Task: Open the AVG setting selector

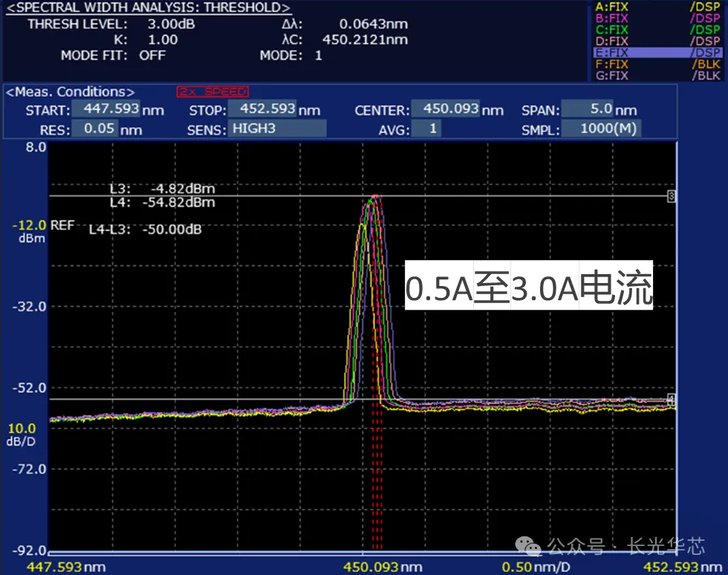Action: tap(427, 128)
